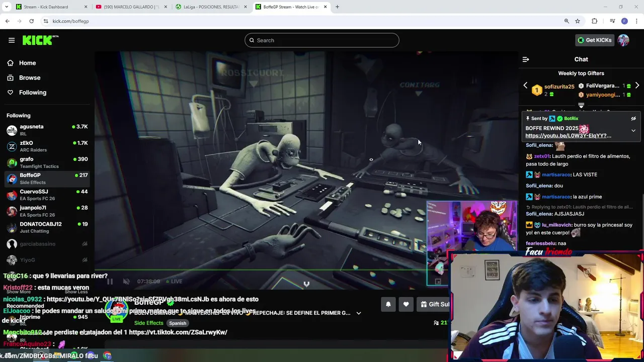
Task: Open the hamburger sidebar menu
Action: pos(12,40)
